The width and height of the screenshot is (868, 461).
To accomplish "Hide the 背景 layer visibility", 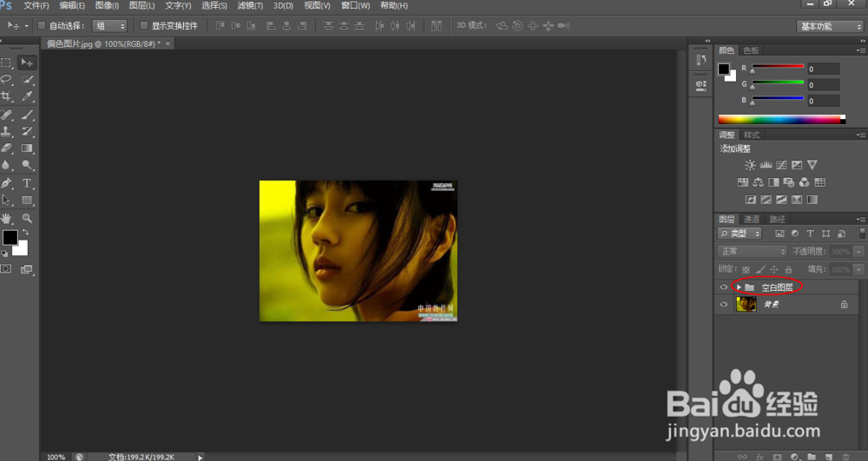I will 724,305.
